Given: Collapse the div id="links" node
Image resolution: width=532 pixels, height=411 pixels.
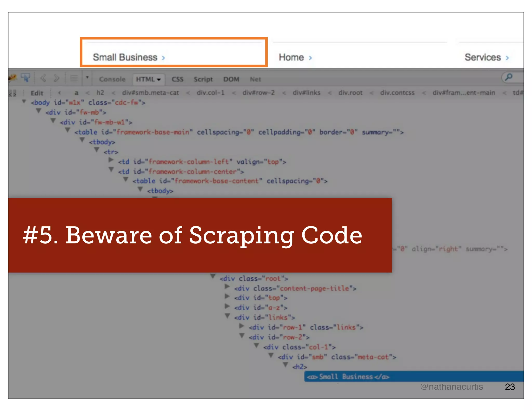Looking at the screenshot, I should 227,316.
